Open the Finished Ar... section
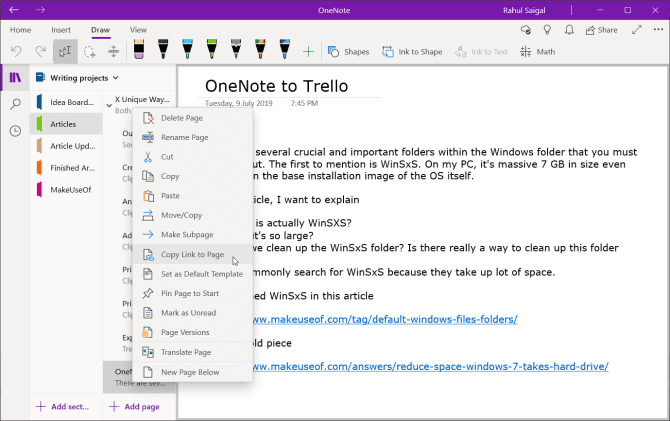 point(66,168)
